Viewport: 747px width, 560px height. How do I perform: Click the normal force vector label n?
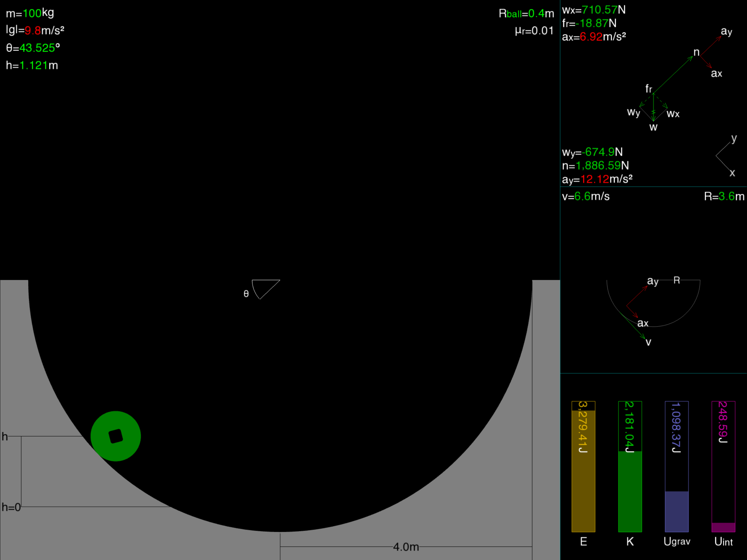696,52
